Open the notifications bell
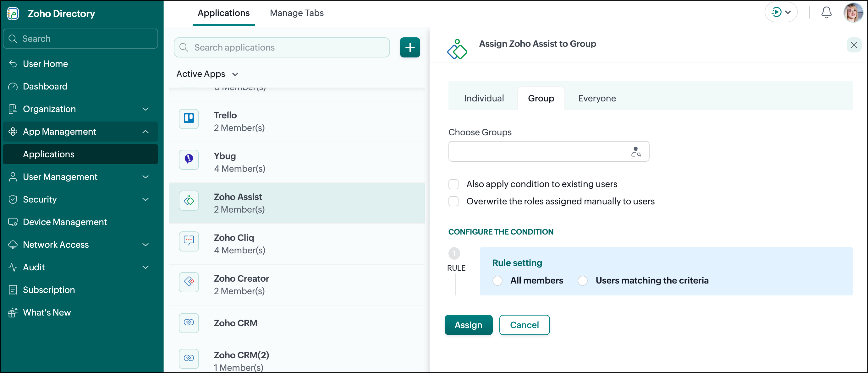The width and height of the screenshot is (868, 373). [826, 13]
